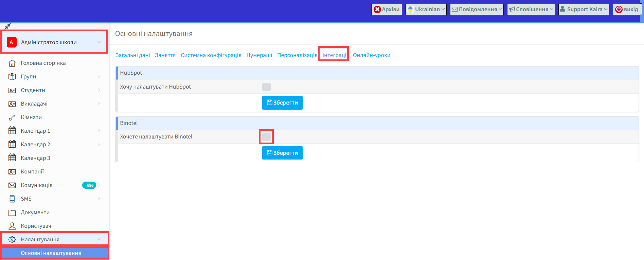644x260 pixels.
Task: Expand the Календар 1 submenu chevron
Action: (x=99, y=131)
